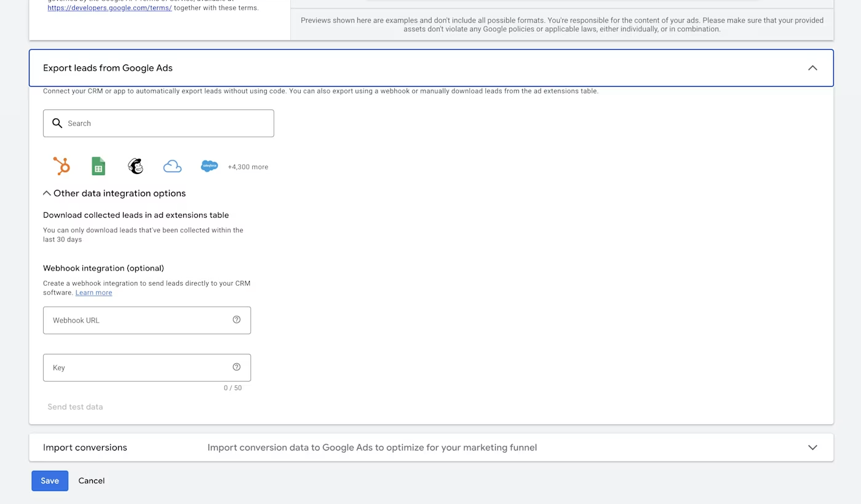Click 'Webhook integration (optional)' heading
This screenshot has width=861, height=504.
point(103,268)
